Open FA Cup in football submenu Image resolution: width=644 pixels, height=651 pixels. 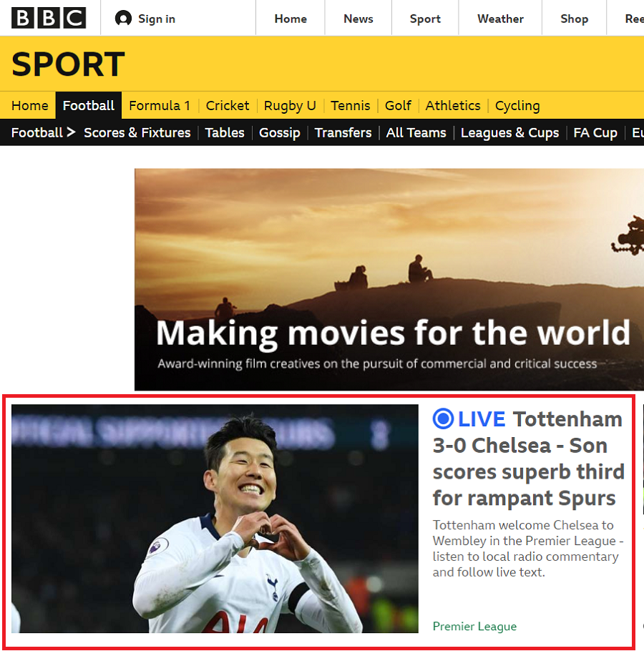point(595,133)
